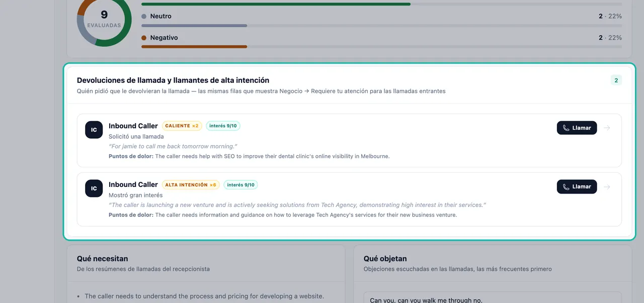Click Neutro's 2 · 22% value
The image size is (644, 303).
(x=610, y=16)
